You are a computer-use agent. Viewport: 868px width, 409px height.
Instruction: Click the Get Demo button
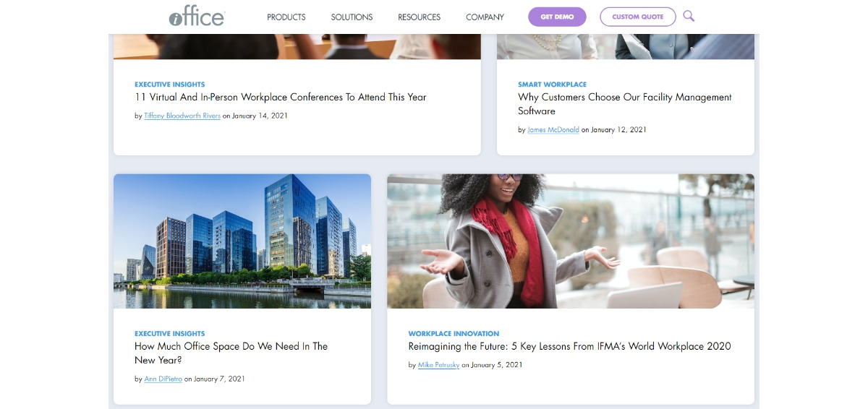(557, 17)
